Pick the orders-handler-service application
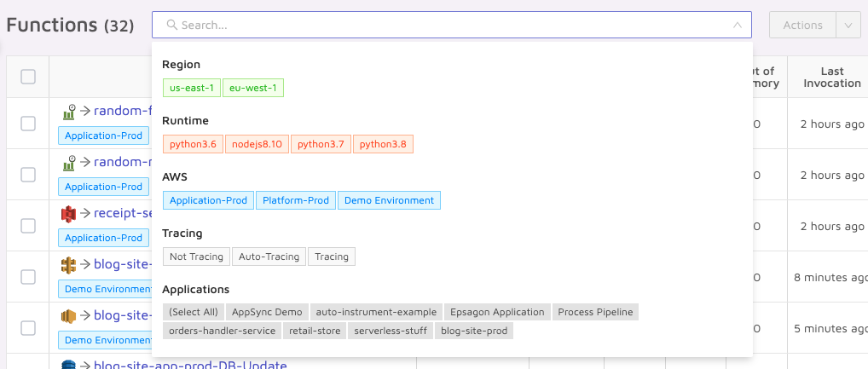 [222, 331]
